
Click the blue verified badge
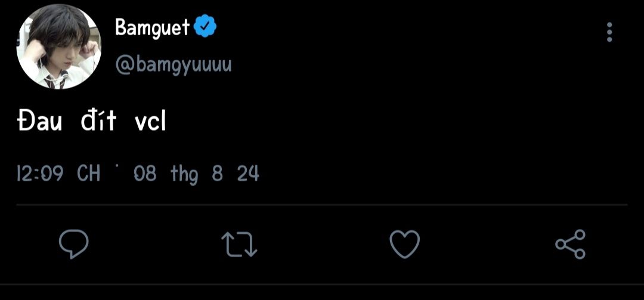[x=205, y=27]
